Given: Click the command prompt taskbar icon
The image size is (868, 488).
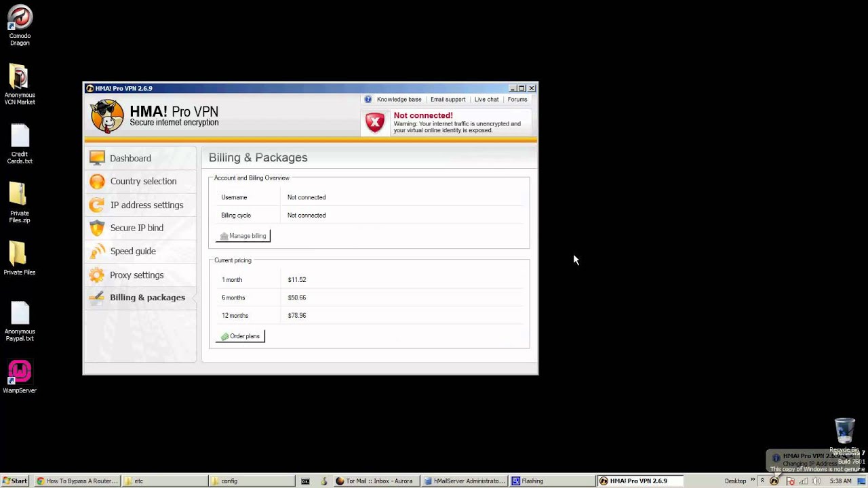Looking at the screenshot, I should pos(305,481).
